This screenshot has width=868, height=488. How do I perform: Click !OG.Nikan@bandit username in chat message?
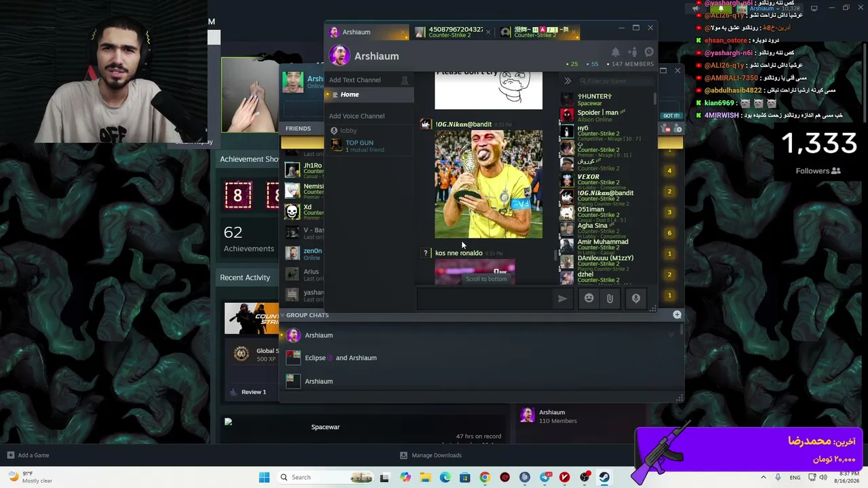click(x=463, y=124)
